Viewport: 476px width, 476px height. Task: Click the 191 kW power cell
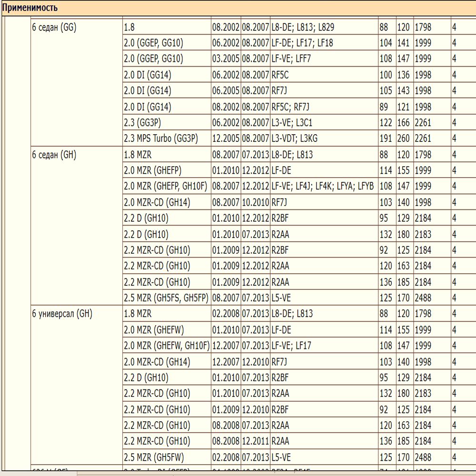pos(386,139)
